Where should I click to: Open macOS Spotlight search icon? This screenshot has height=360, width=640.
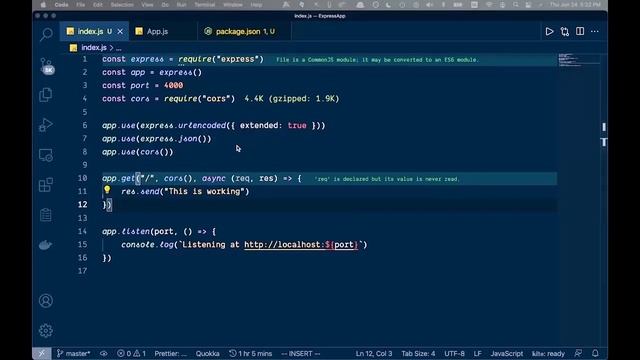pos(516,5)
